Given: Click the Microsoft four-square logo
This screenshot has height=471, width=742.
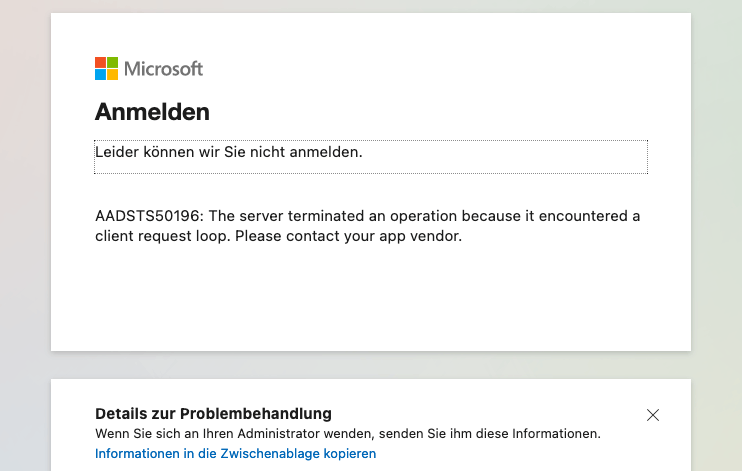Looking at the screenshot, I should pyautogui.click(x=106, y=69).
